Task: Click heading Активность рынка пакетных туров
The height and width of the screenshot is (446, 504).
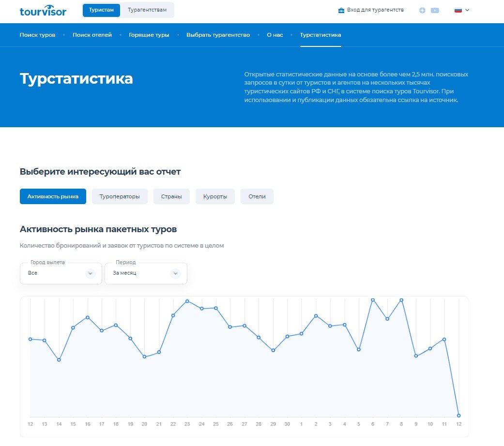Action: click(x=98, y=229)
